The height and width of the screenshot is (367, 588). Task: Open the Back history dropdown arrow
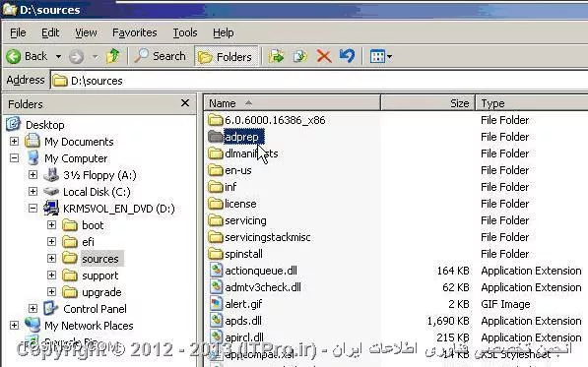click(58, 56)
